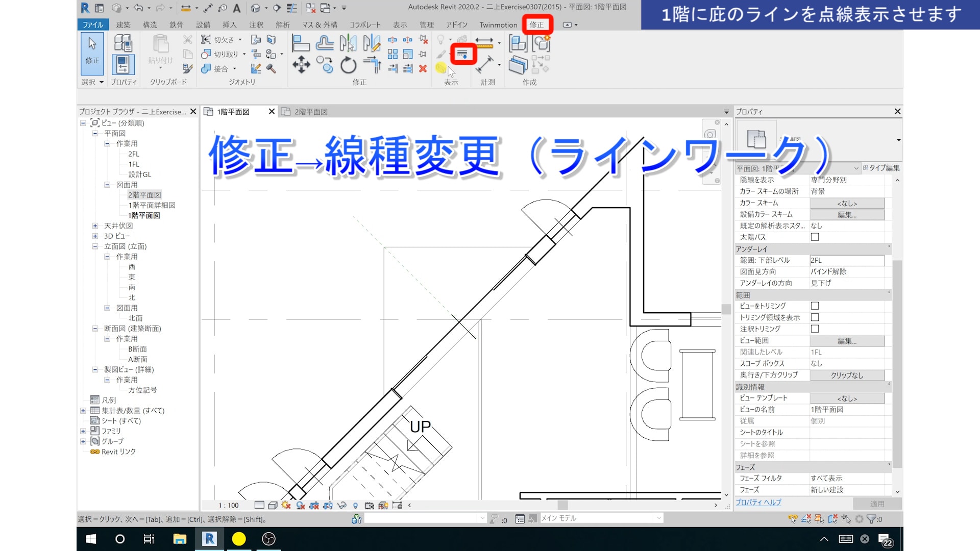
Task: Expand the 天井伏図 tree node
Action: (x=95, y=226)
